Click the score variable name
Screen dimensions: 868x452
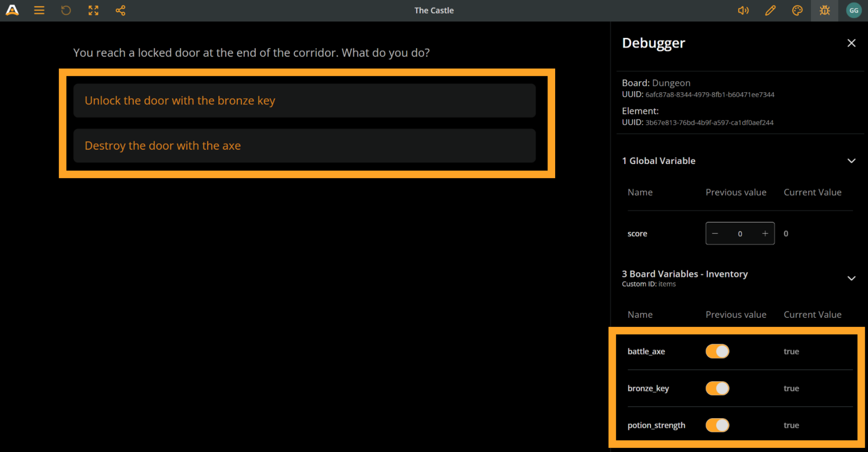click(x=637, y=234)
